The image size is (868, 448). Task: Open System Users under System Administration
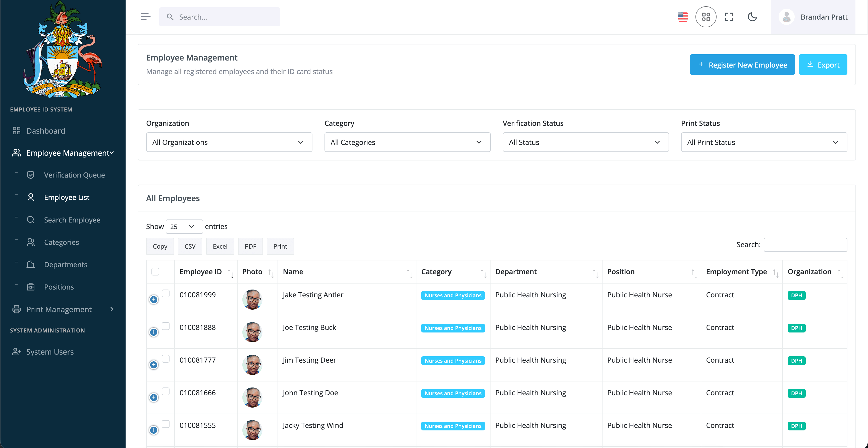[x=50, y=352]
